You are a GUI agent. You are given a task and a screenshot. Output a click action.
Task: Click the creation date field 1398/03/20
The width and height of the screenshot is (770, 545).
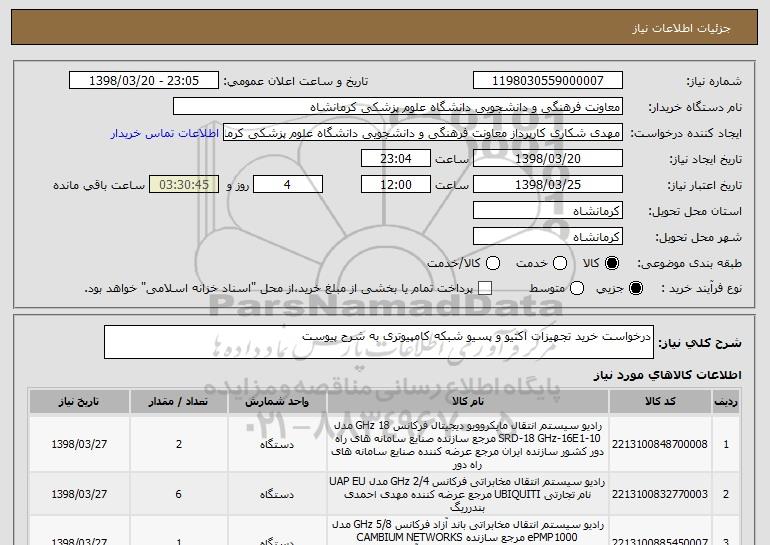point(548,159)
